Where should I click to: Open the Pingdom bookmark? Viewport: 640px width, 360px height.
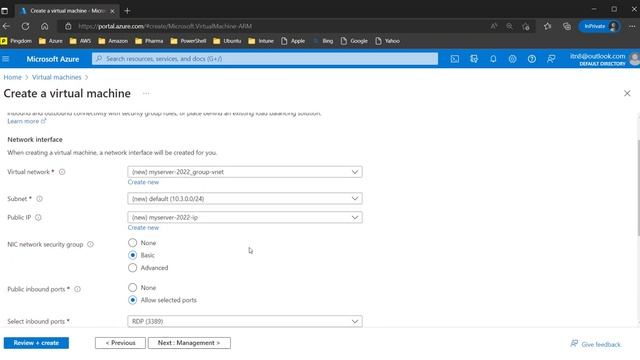point(16,41)
